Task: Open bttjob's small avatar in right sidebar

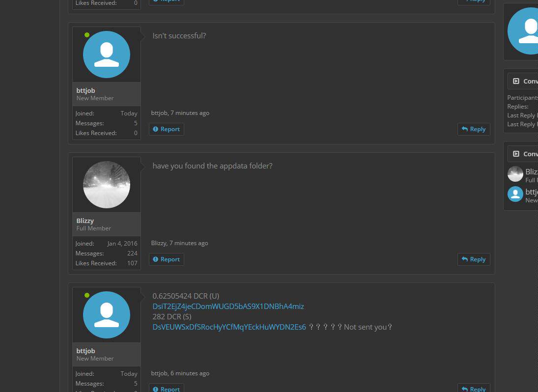Action: (515, 194)
